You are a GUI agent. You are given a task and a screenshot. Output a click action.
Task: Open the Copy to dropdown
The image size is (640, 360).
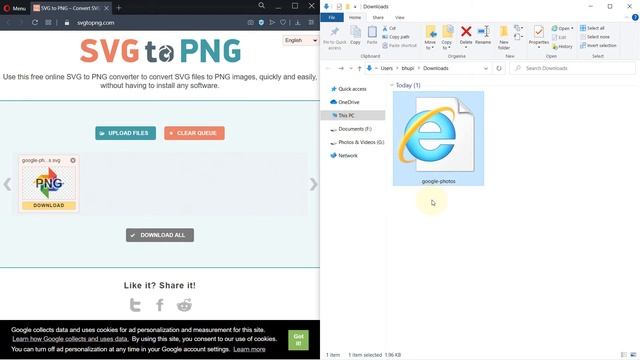click(x=447, y=38)
